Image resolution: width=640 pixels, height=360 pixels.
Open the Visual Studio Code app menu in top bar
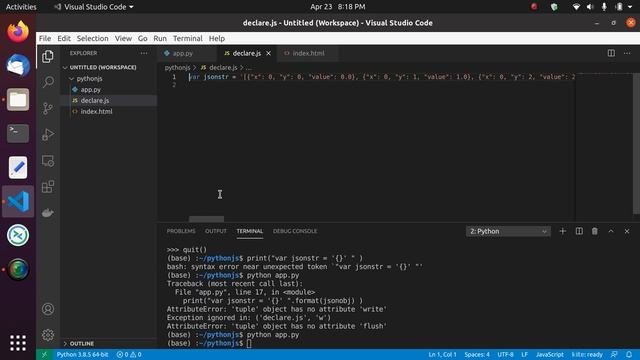94,7
